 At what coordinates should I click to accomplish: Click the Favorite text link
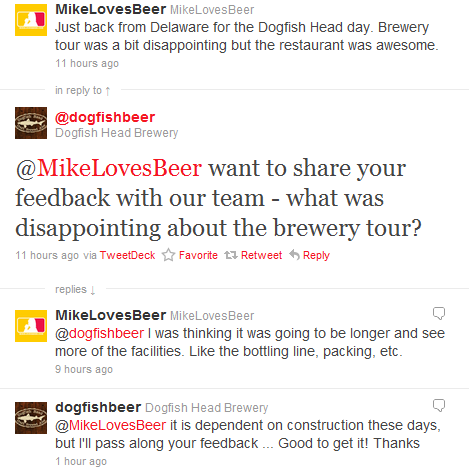(198, 255)
